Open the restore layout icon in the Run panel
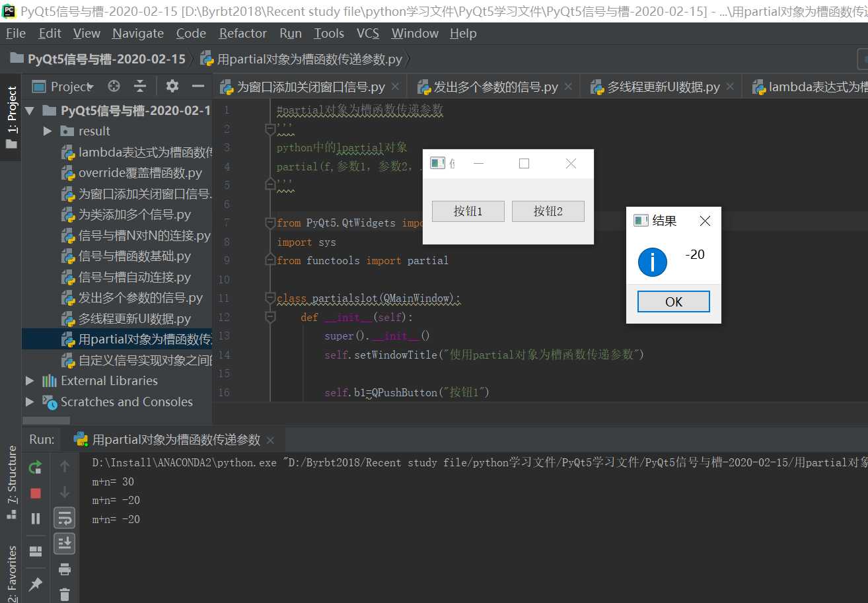Viewport: 868px width, 603px height. [x=35, y=551]
